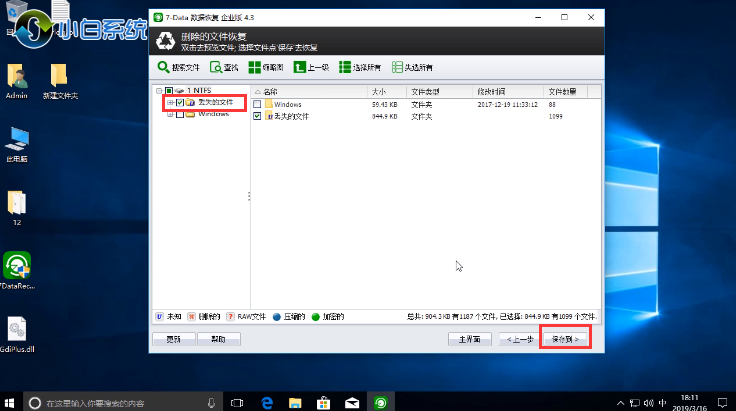This screenshot has height=411, width=736.
Task: Open 此电脑 desktop icon
Action: point(17,145)
